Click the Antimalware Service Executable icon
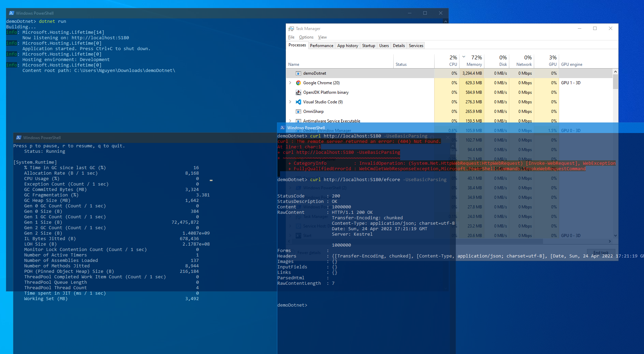644x354 pixels. pyautogui.click(x=298, y=121)
